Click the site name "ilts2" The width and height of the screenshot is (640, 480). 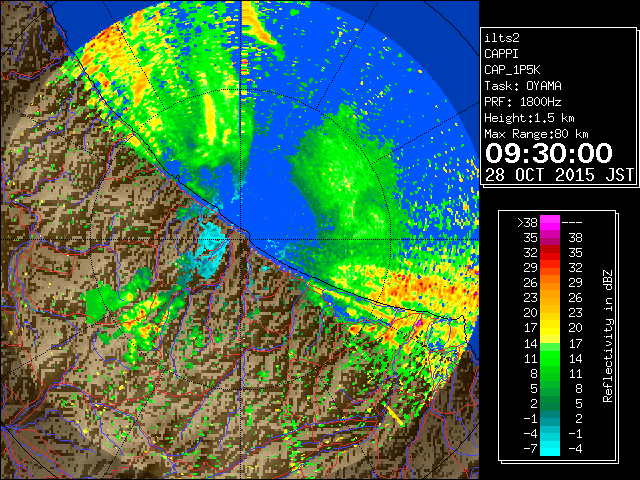502,38
